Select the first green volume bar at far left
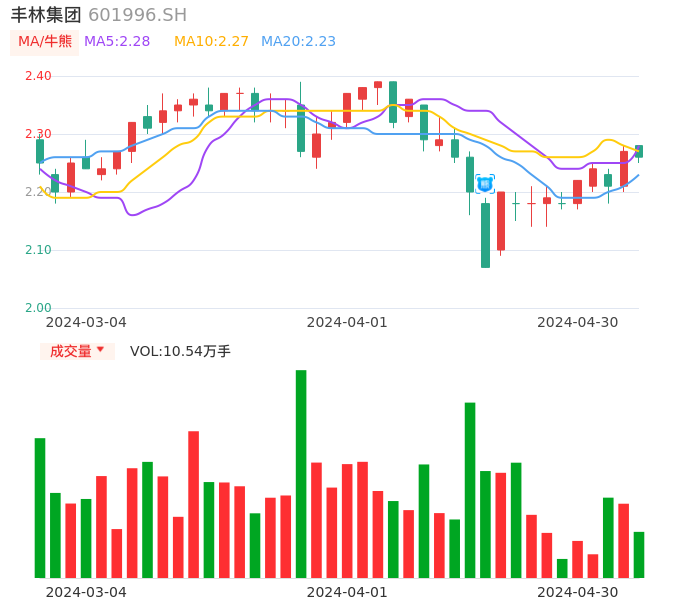The height and width of the screenshot is (606, 686). point(40,507)
